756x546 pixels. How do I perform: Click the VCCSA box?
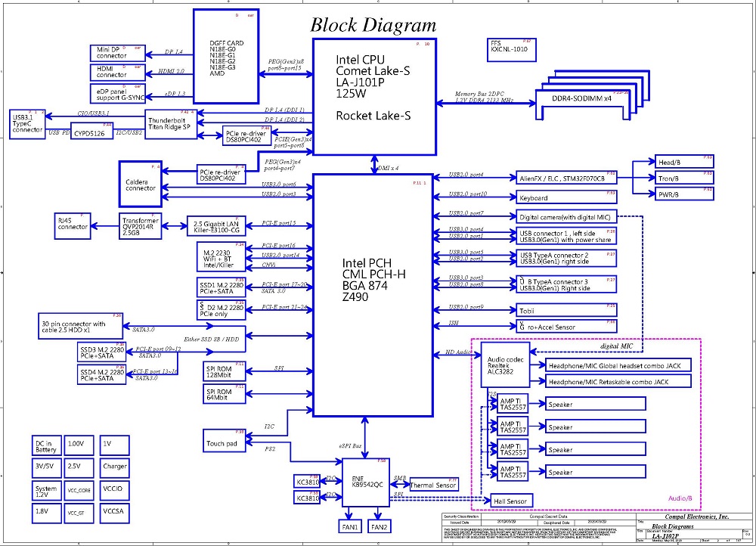coord(115,513)
